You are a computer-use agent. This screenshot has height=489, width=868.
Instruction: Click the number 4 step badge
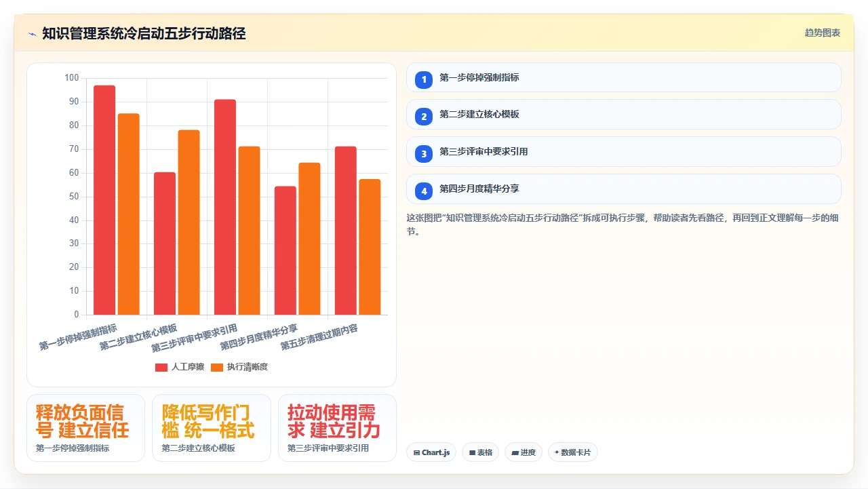424,191
